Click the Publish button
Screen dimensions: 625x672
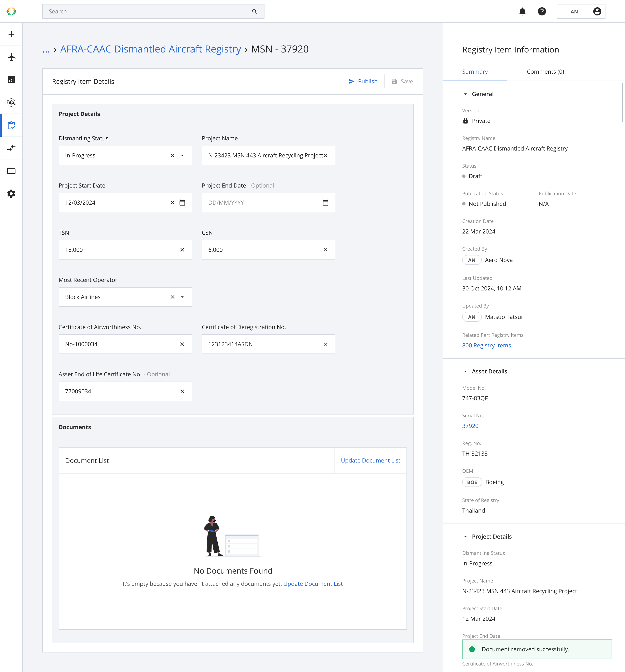tap(363, 82)
